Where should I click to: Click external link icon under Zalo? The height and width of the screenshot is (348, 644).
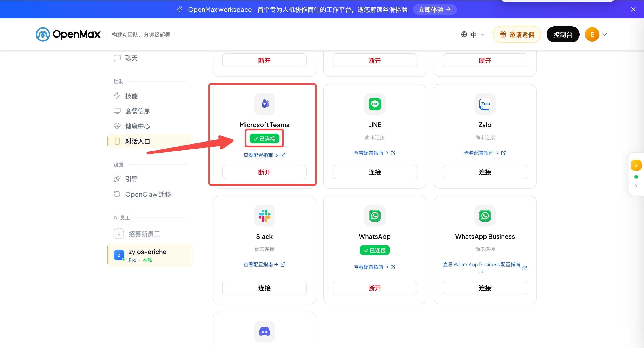[503, 153]
